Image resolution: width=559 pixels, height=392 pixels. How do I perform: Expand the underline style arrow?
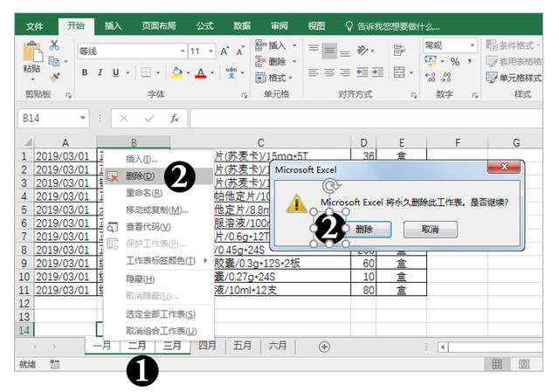click(128, 72)
